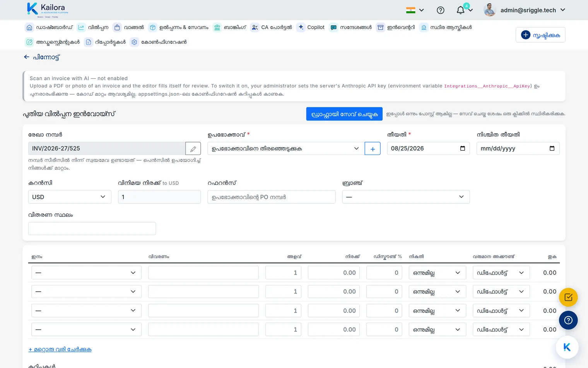This screenshot has height=368, width=588.
Task: Click the ഡാഷ്ബോർഡ് home icon
Action: 29,28
